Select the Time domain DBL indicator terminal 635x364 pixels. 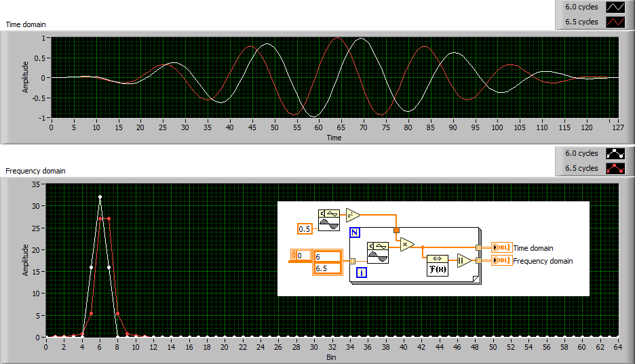coord(502,247)
